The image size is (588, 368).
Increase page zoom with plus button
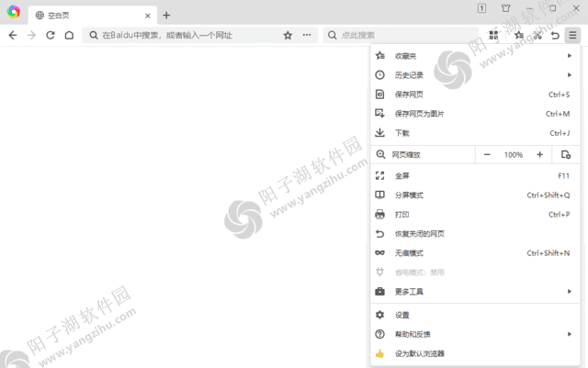point(539,155)
